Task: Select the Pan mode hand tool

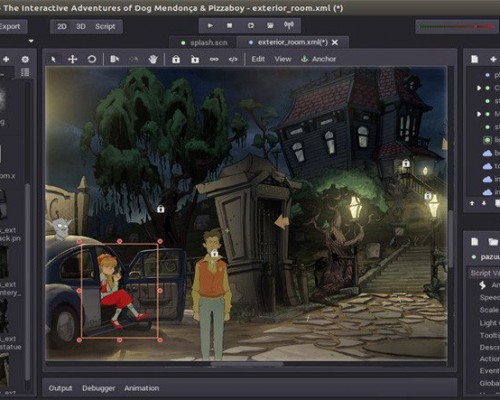Action: (153, 59)
